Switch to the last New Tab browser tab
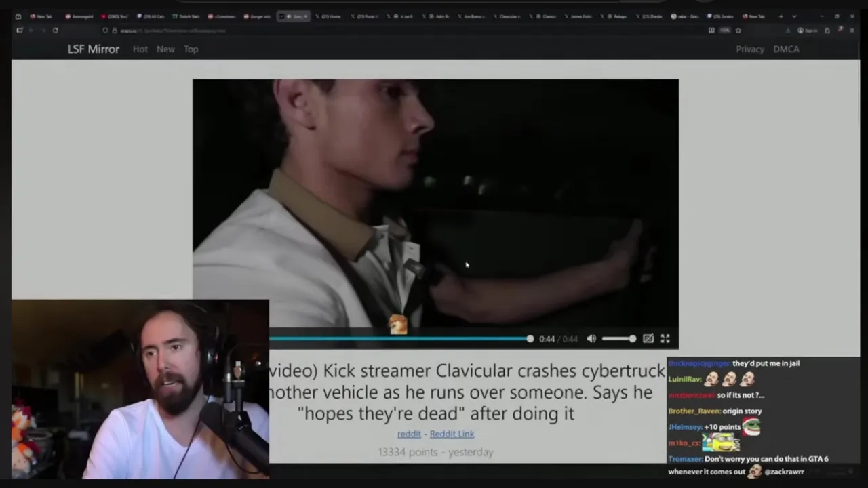Viewport: 868px width, 488px height. pyautogui.click(x=753, y=16)
